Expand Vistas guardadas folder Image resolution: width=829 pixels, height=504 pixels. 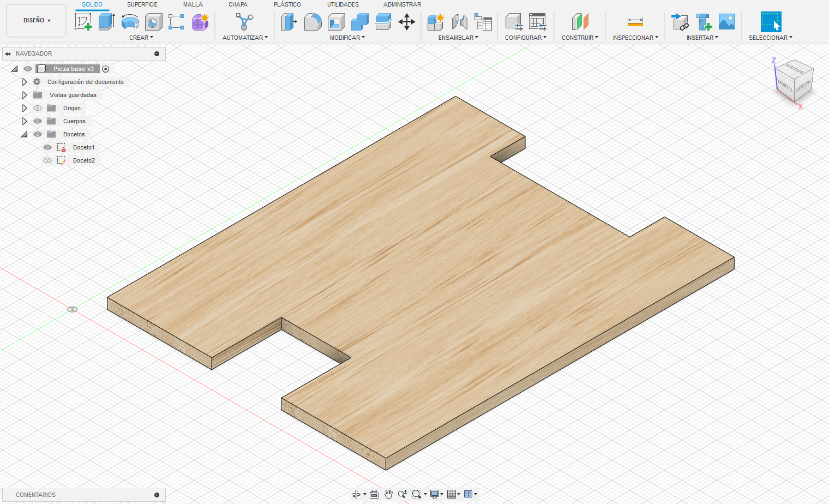coord(24,95)
